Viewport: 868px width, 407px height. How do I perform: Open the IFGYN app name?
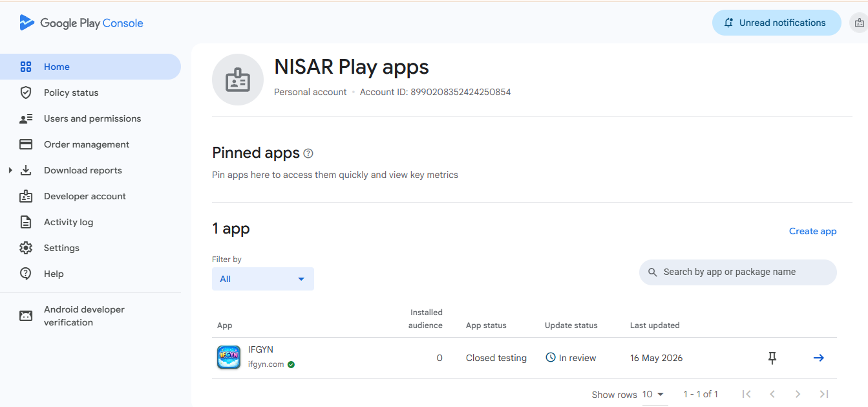(260, 349)
